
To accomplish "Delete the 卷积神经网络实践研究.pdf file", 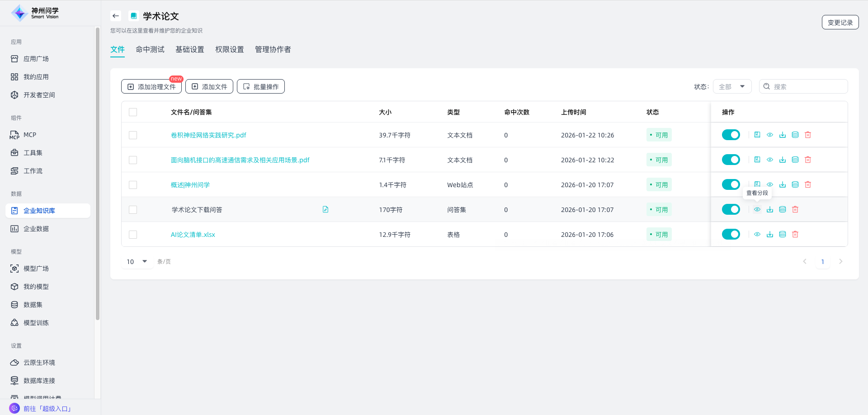I will point(808,135).
